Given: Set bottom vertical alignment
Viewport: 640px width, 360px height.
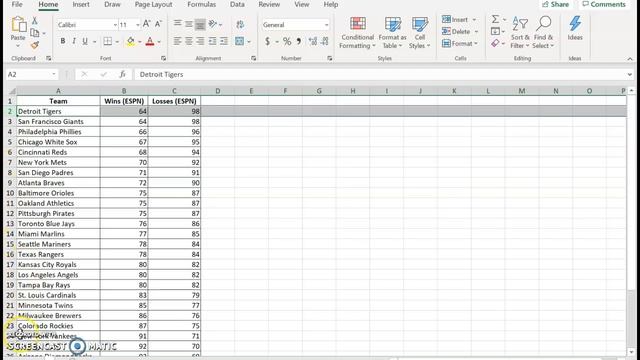Looking at the screenshot, I should pos(200,24).
